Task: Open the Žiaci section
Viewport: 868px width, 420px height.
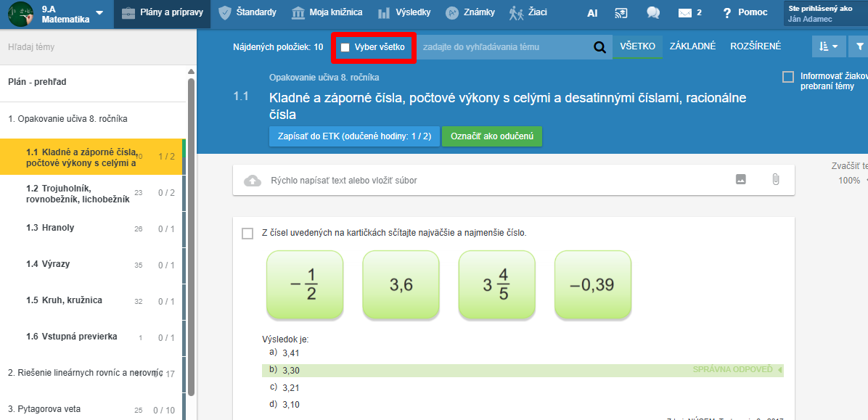Action: pyautogui.click(x=528, y=13)
